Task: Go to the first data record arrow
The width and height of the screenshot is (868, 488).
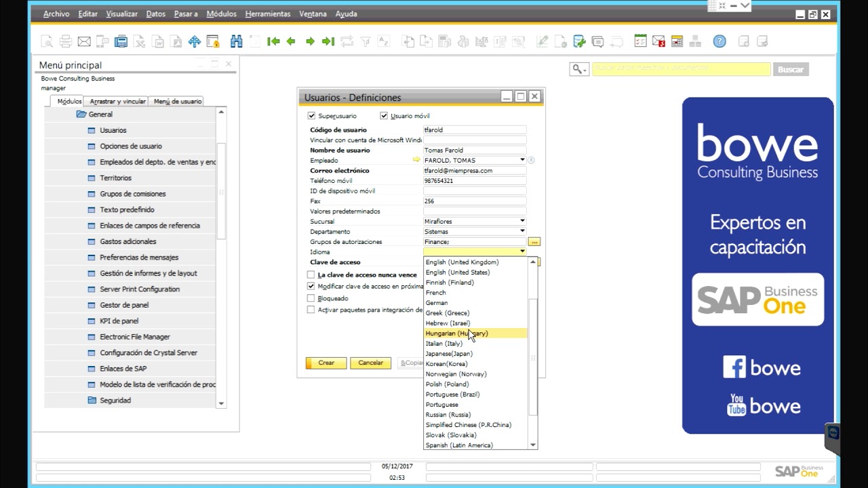Action: tap(273, 41)
